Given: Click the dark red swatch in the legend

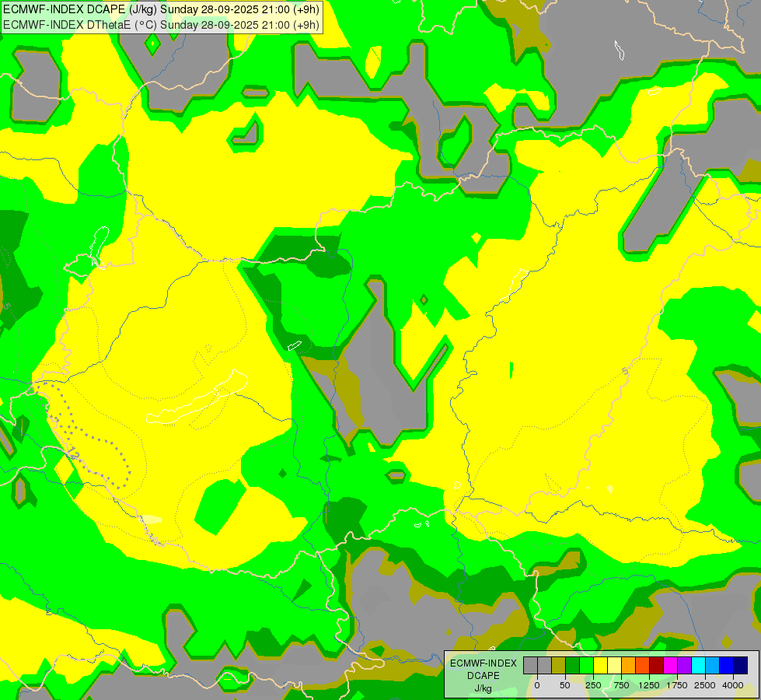Looking at the screenshot, I should pos(656,666).
